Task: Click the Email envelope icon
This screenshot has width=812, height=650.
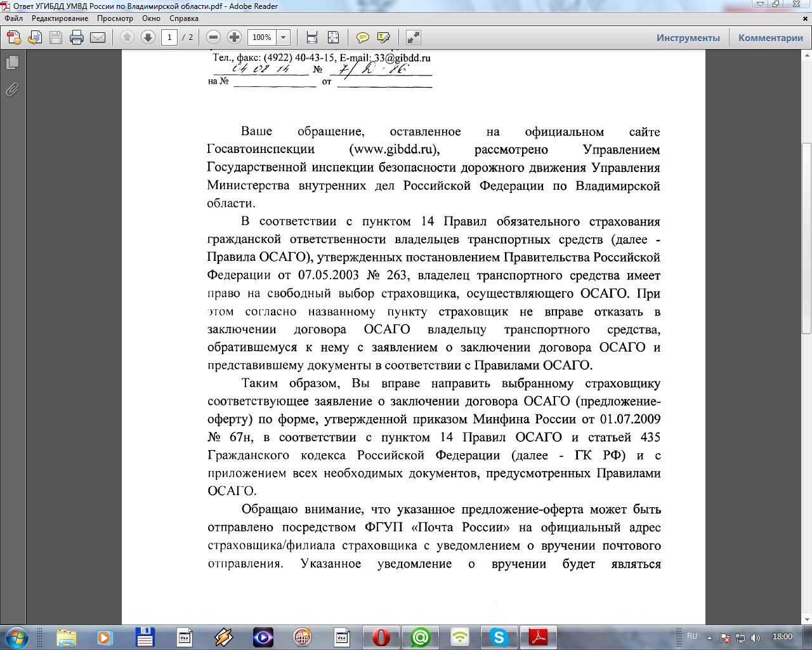Action: click(98, 37)
